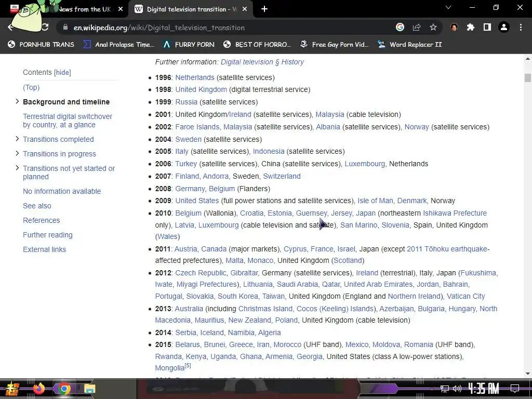Image resolution: width=532 pixels, height=399 pixels.
Task: Hide the Contents sidebar
Action: pyautogui.click(x=62, y=73)
